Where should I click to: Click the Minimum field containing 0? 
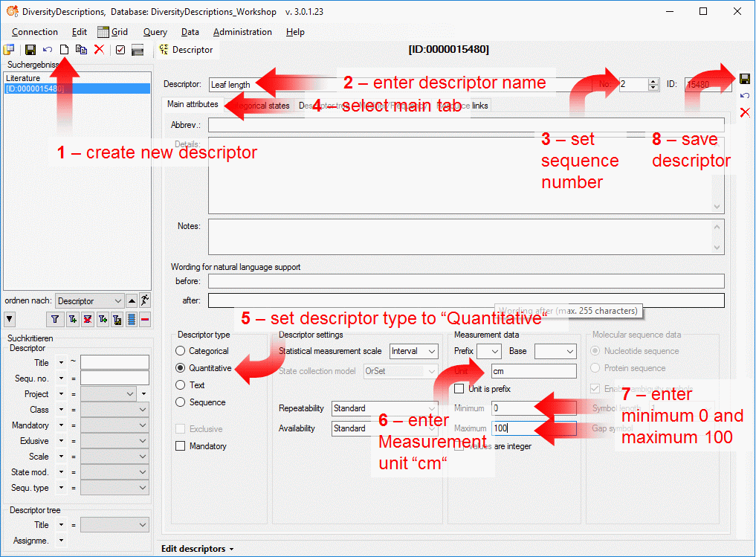[534, 408]
